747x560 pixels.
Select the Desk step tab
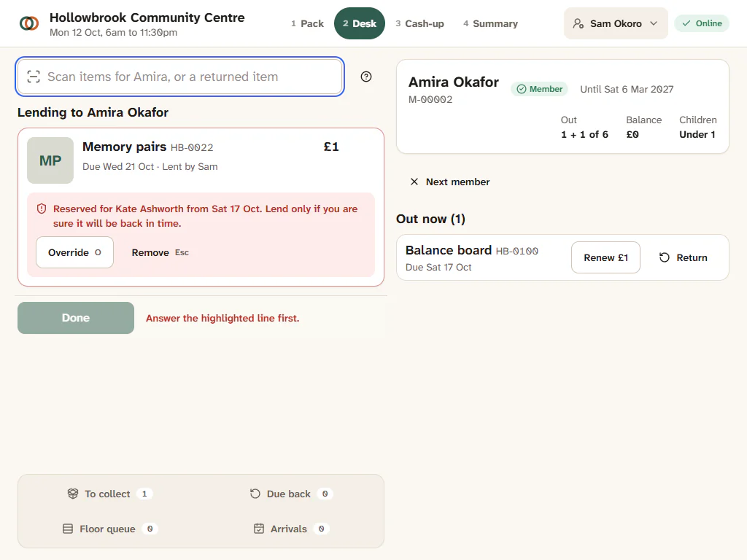coord(360,23)
